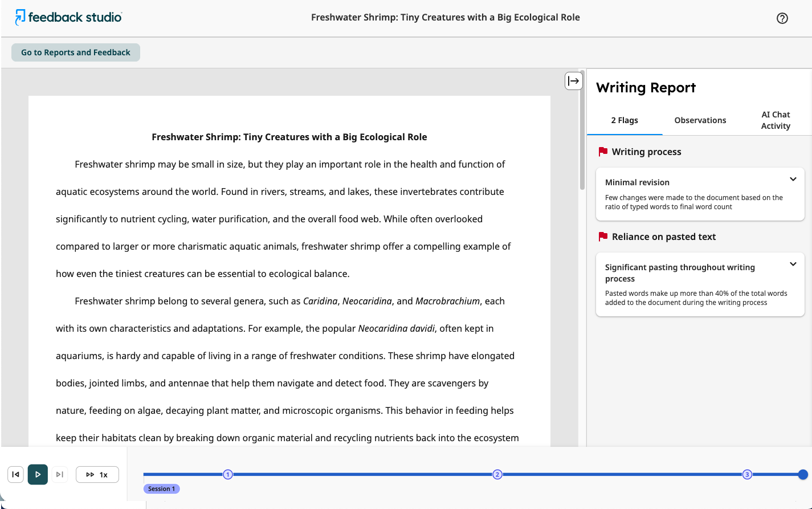This screenshot has width=812, height=509.
Task: Jump to timeline marker 3
Action: pyautogui.click(x=747, y=474)
